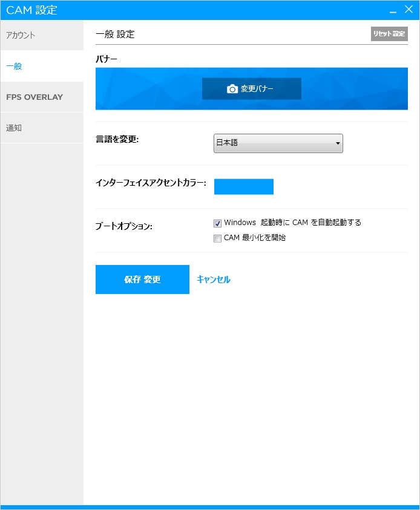Close the CAM 設定 window

pyautogui.click(x=409, y=10)
